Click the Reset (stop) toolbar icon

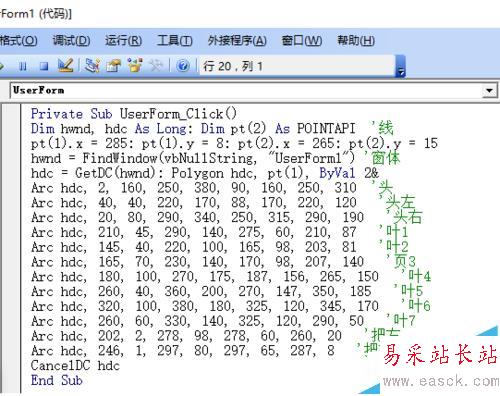pos(44,66)
